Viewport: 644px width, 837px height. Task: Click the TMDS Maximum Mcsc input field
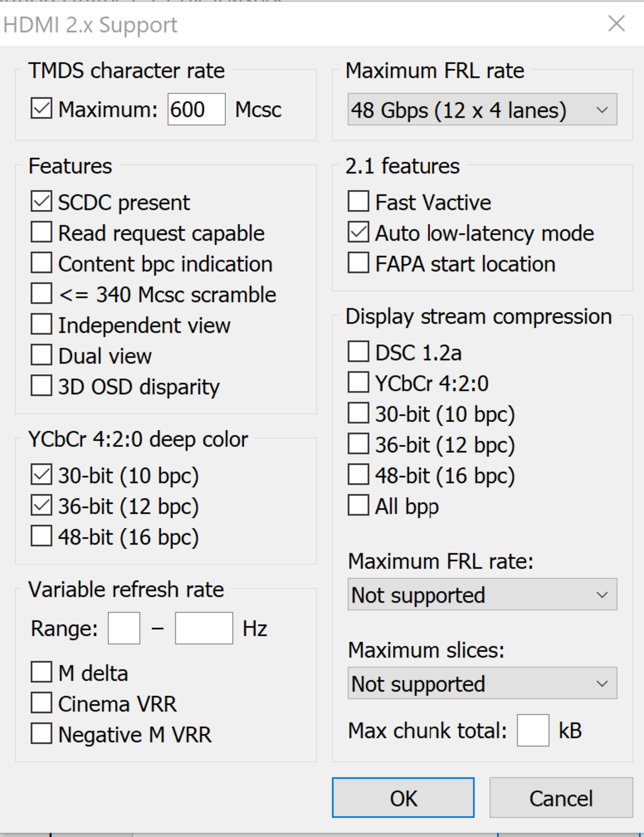pyautogui.click(x=196, y=110)
